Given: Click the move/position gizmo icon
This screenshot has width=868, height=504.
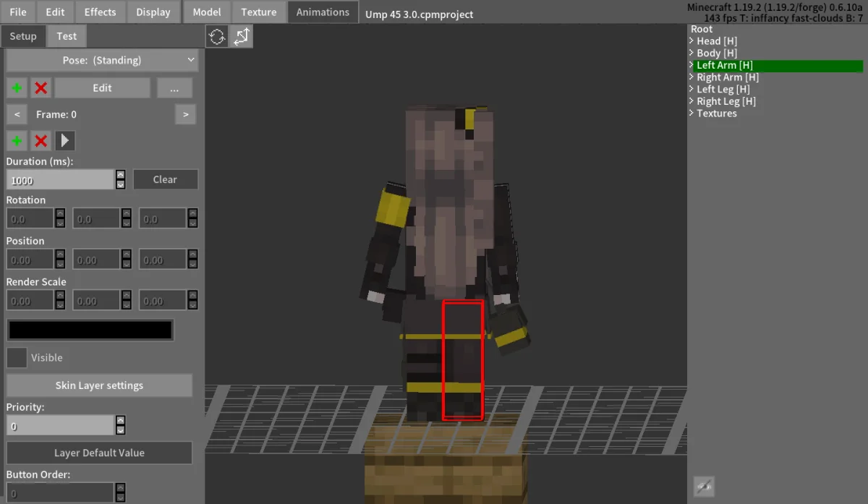Looking at the screenshot, I should (x=241, y=36).
